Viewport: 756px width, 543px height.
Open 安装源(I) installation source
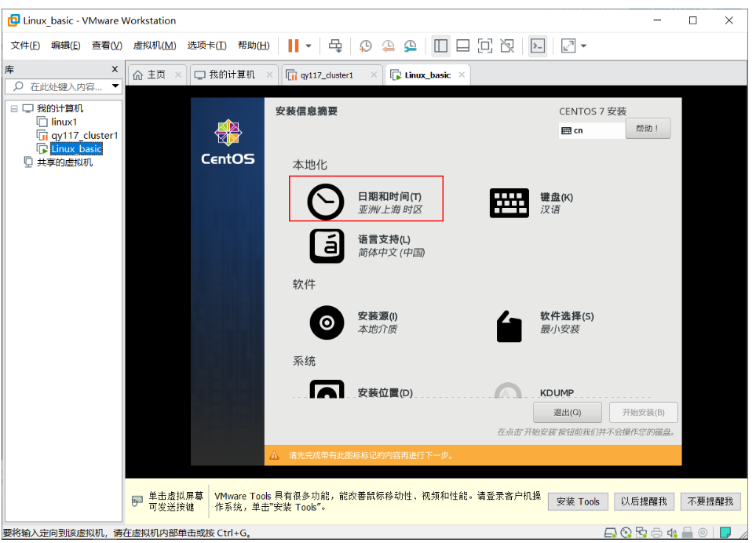pyautogui.click(x=354, y=323)
